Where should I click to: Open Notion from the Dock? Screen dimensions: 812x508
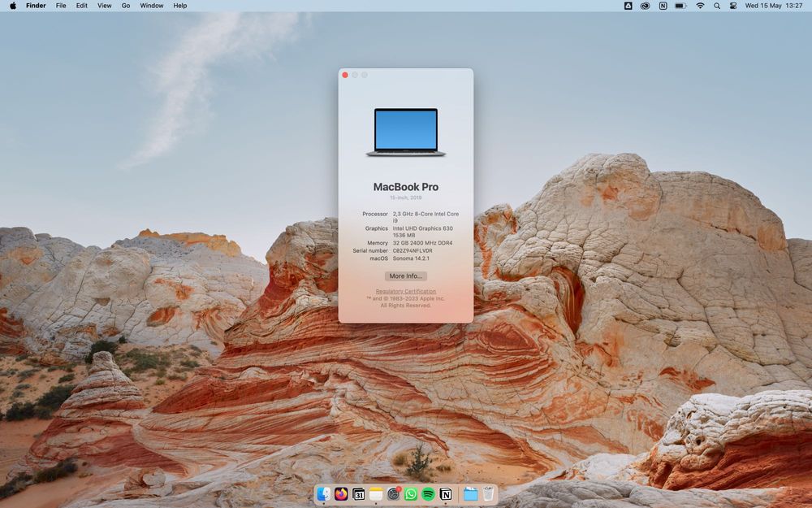[x=445, y=494]
